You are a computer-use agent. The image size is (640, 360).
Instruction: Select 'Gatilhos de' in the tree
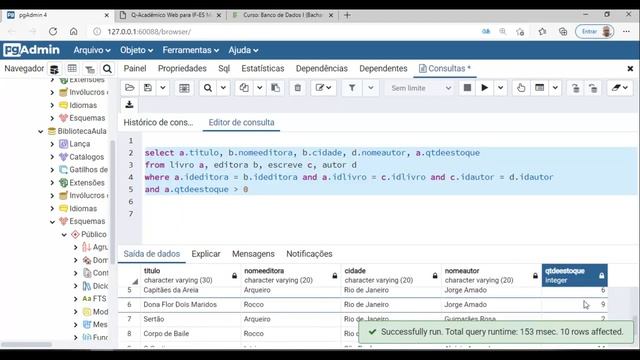tap(88, 170)
